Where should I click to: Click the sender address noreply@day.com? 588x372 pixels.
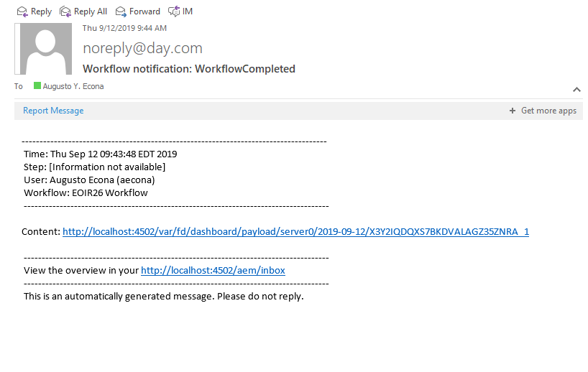tap(142, 48)
